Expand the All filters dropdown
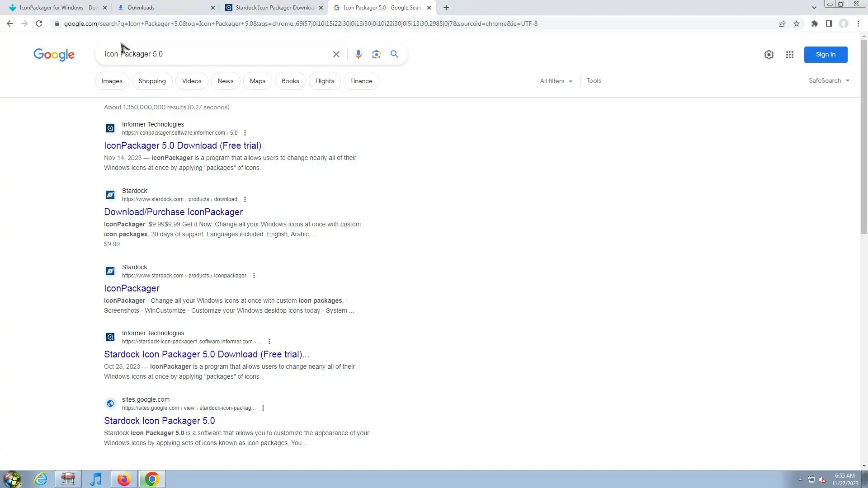This screenshot has width=868, height=488. (x=556, y=81)
